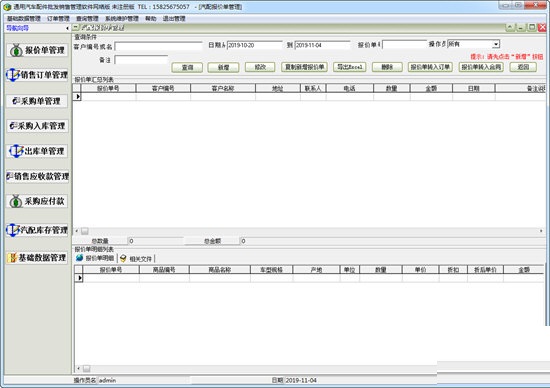
Task: Collapse the 导航向导 panel arrow
Action: pos(67,28)
